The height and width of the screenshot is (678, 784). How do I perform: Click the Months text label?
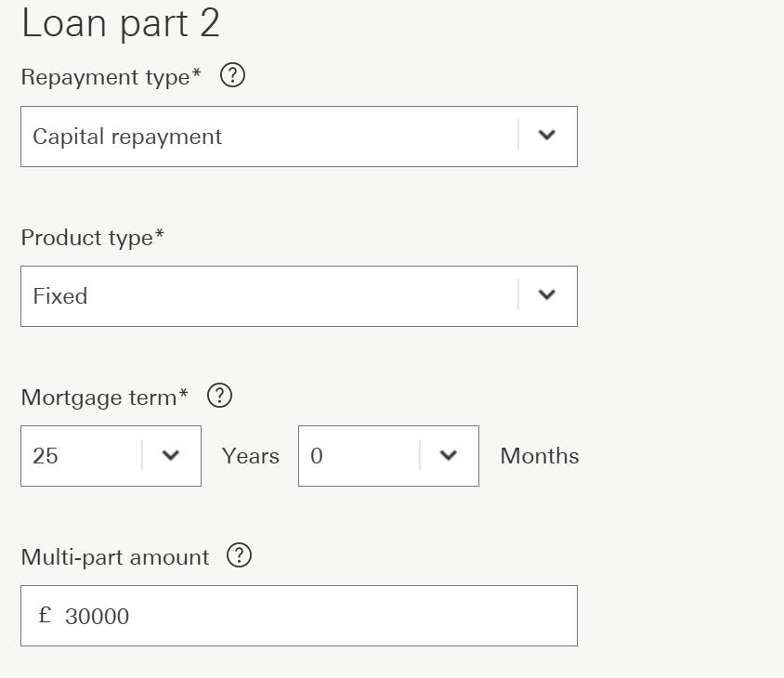[x=539, y=456]
